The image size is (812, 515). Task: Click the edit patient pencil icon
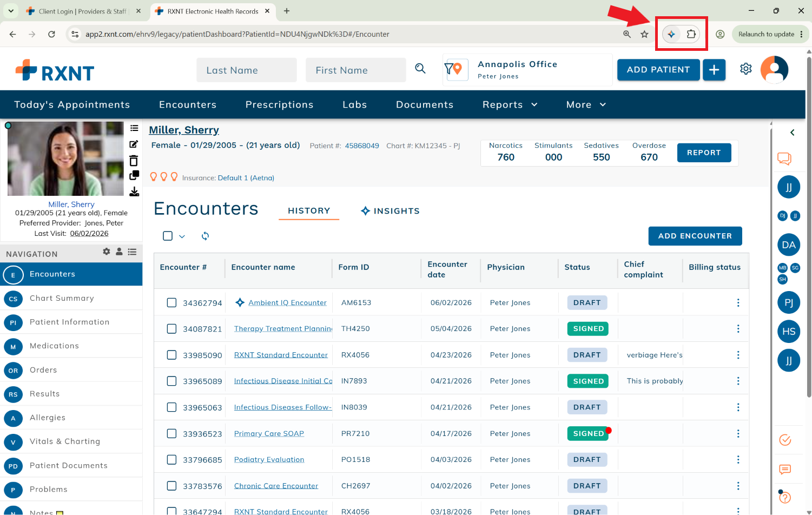(x=134, y=144)
